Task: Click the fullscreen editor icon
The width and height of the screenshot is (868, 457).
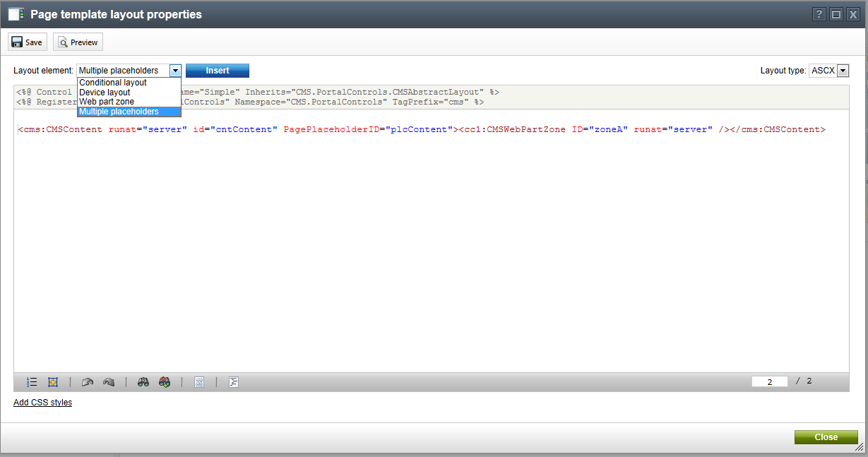Action: point(53,382)
